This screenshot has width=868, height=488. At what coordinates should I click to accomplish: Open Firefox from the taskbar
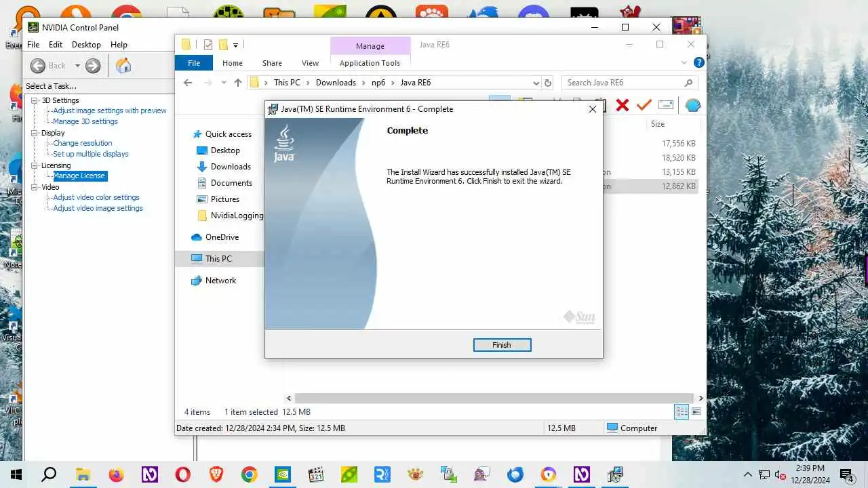[116, 474]
